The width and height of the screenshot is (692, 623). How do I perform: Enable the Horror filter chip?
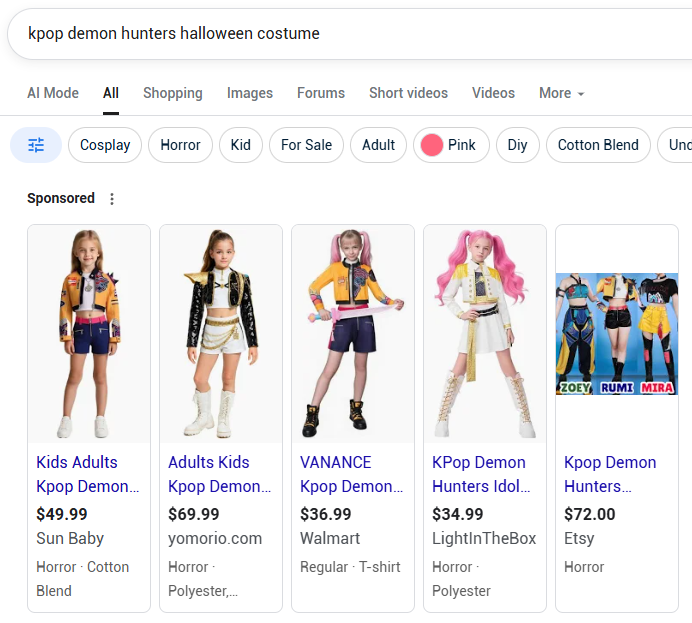[180, 145]
